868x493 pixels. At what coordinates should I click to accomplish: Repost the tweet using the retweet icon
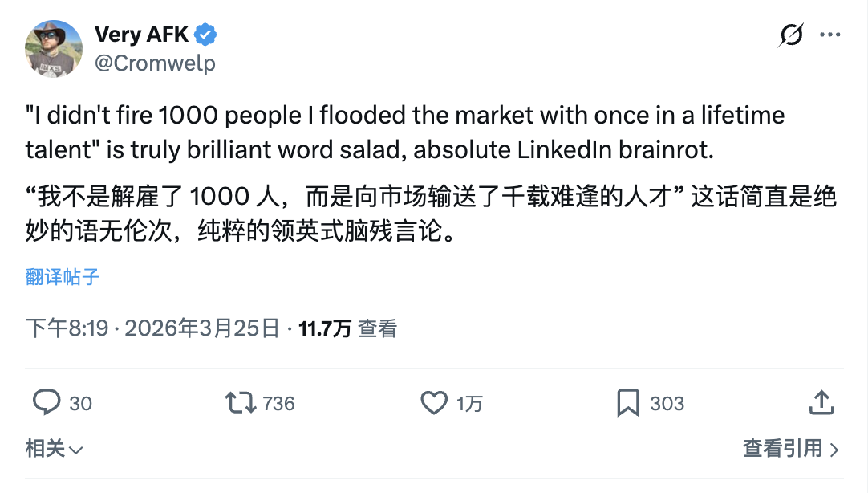(x=241, y=402)
